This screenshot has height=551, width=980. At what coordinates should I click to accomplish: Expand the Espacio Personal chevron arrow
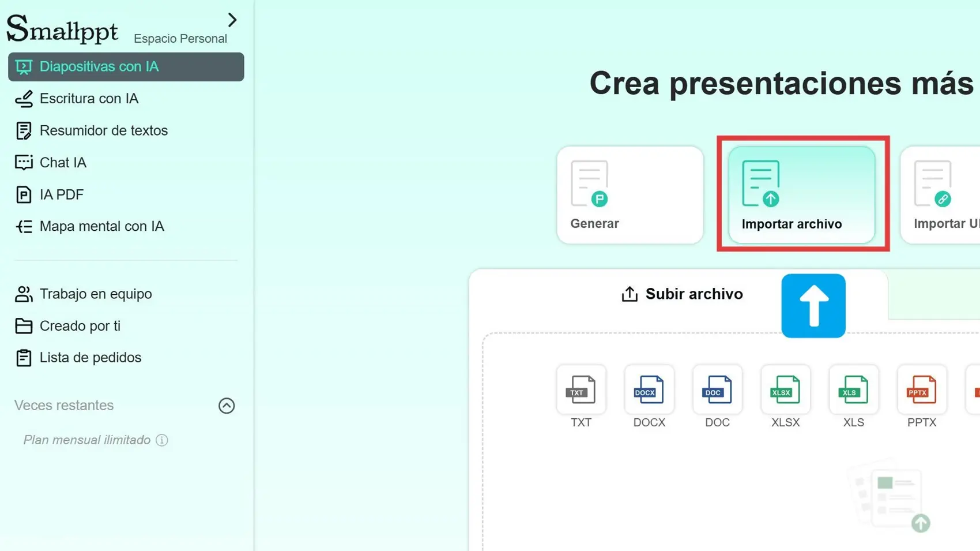[x=232, y=20]
